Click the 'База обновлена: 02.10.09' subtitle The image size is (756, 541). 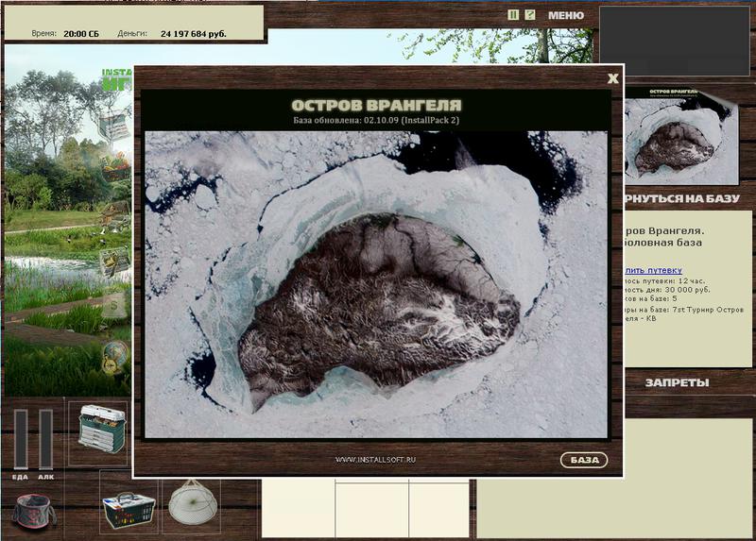click(x=376, y=120)
